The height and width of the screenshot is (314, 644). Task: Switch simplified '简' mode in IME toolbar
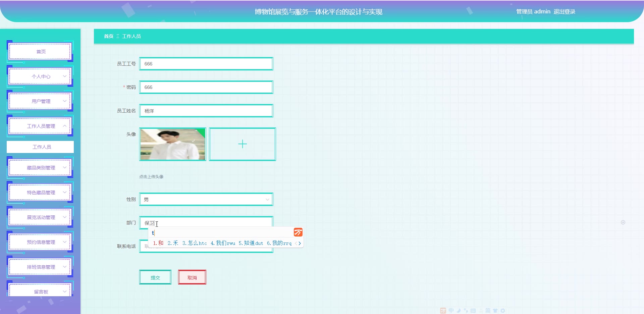[488, 311]
